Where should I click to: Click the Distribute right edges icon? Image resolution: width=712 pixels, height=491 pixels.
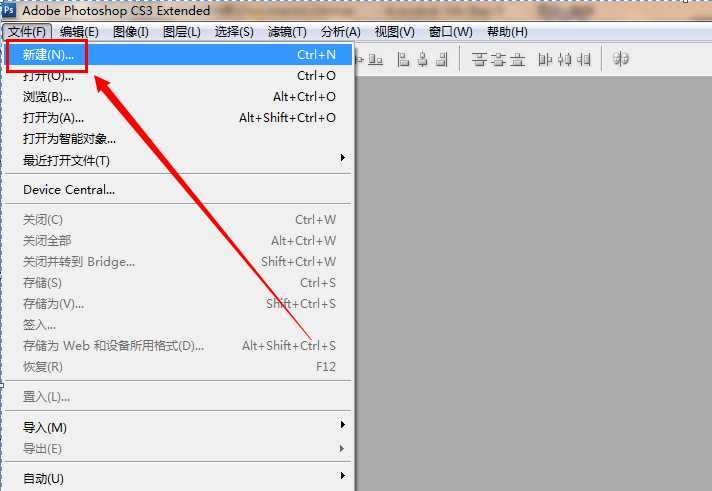(x=583, y=59)
